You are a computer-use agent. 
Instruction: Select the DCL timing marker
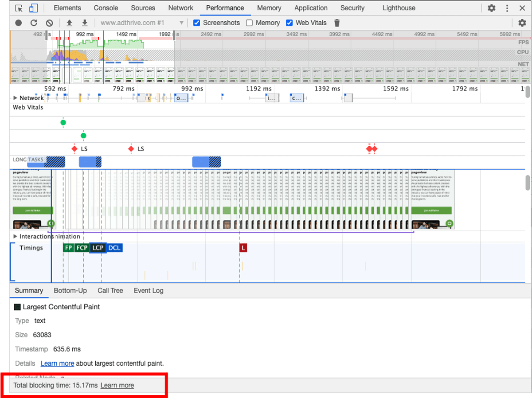[114, 248]
